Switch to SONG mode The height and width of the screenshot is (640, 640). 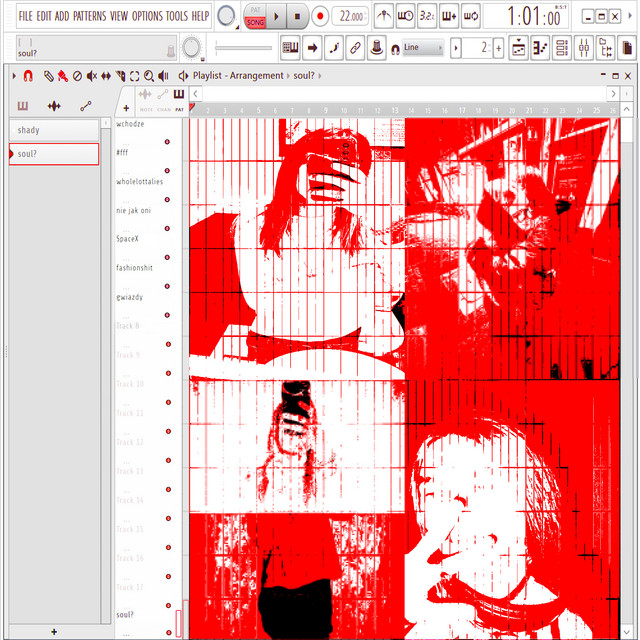click(256, 21)
